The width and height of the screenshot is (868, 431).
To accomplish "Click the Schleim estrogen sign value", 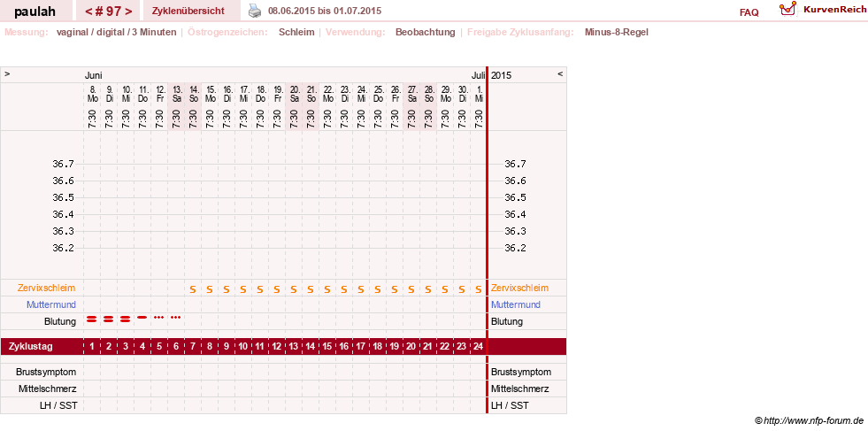I will click(x=296, y=32).
